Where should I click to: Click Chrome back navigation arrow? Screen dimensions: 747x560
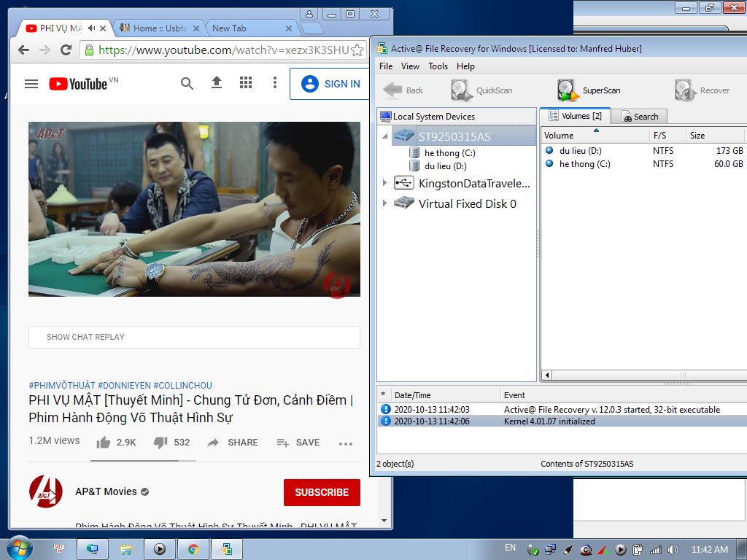(x=23, y=50)
